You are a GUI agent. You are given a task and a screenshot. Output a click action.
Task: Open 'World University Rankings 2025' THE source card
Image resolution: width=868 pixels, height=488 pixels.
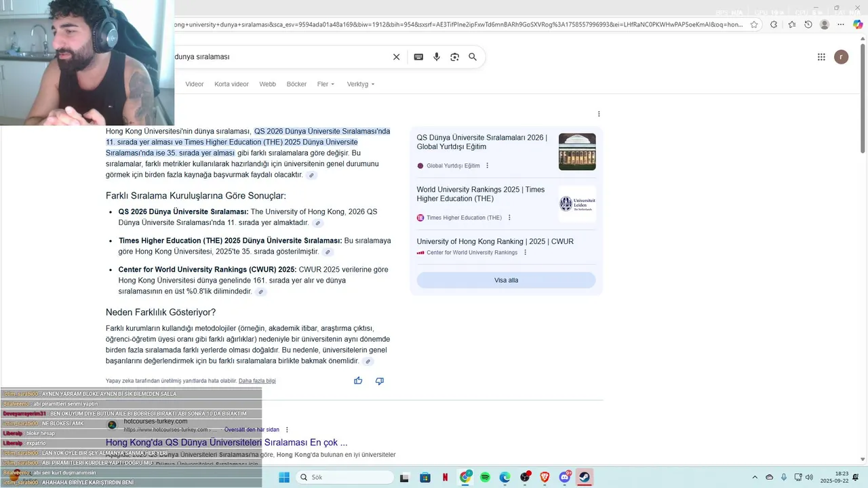pos(481,194)
